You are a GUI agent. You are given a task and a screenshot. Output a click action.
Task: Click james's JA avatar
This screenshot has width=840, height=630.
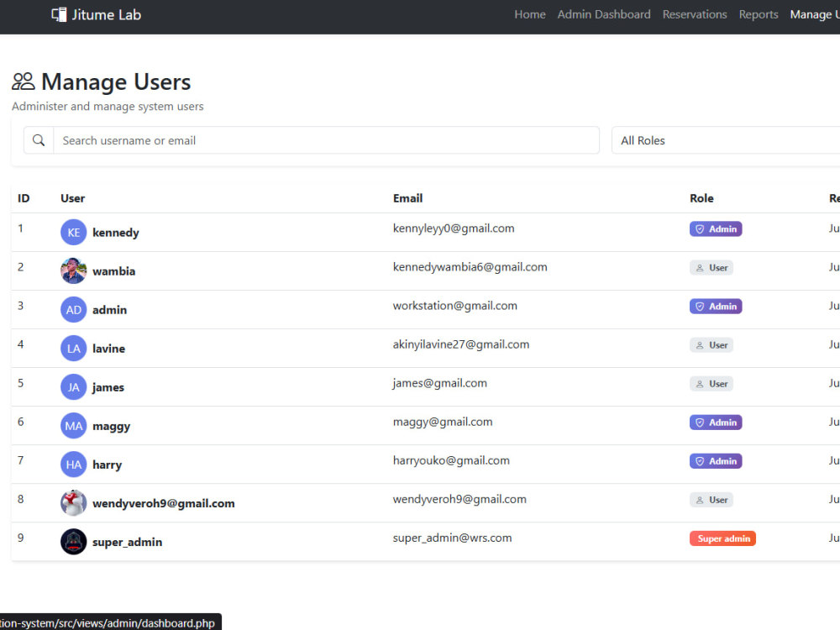pos(73,386)
